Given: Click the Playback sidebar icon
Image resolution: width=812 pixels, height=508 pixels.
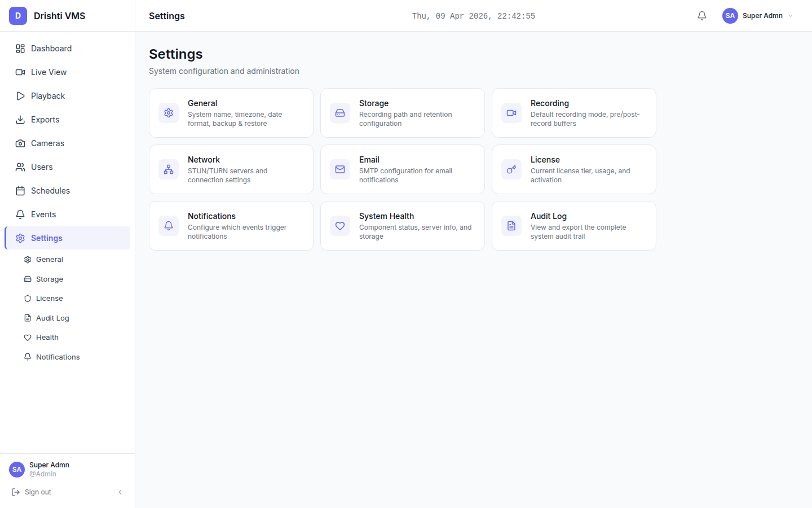Looking at the screenshot, I should click(20, 95).
